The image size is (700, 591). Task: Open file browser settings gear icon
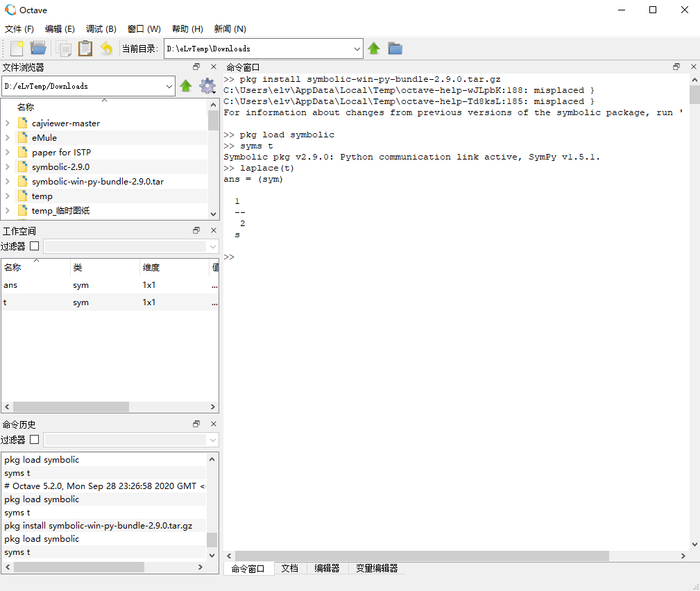click(207, 86)
